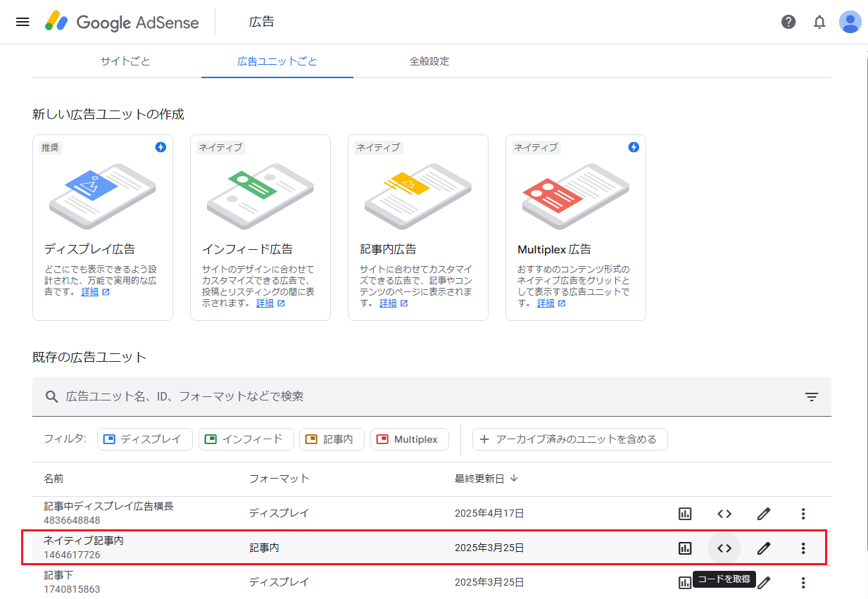Toggle the 記事内 filter chip

pyautogui.click(x=332, y=439)
